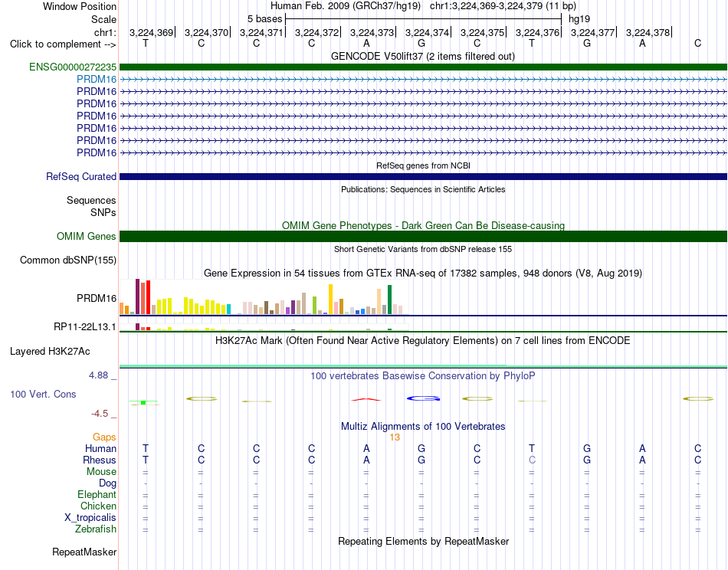The width and height of the screenshot is (728, 570).
Task: Click the Zebrafish species label
Action: pyautogui.click(x=96, y=529)
